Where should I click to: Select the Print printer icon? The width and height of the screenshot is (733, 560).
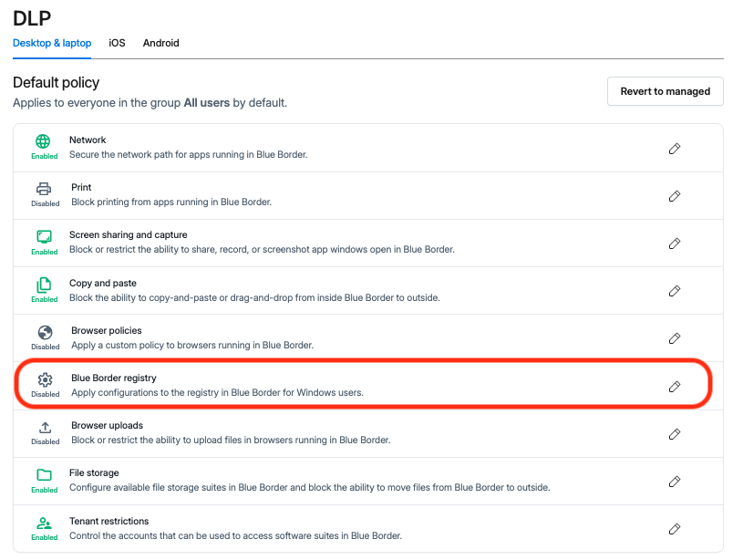tap(44, 189)
